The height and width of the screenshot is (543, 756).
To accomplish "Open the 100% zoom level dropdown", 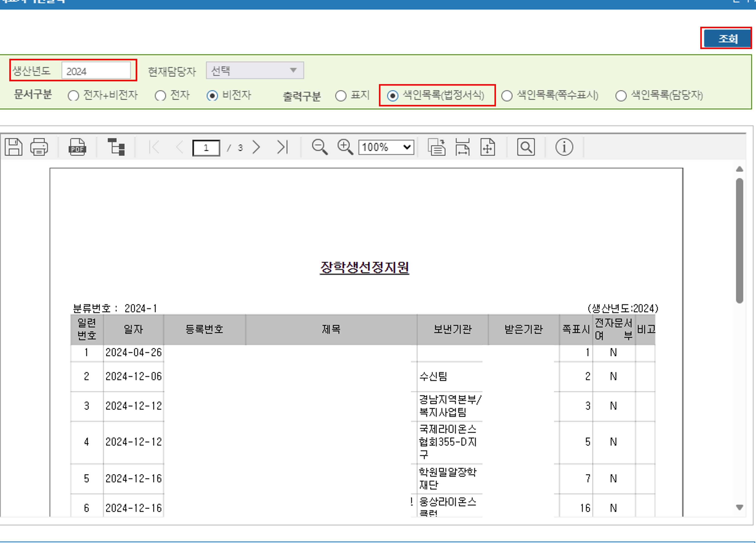I will click(386, 147).
